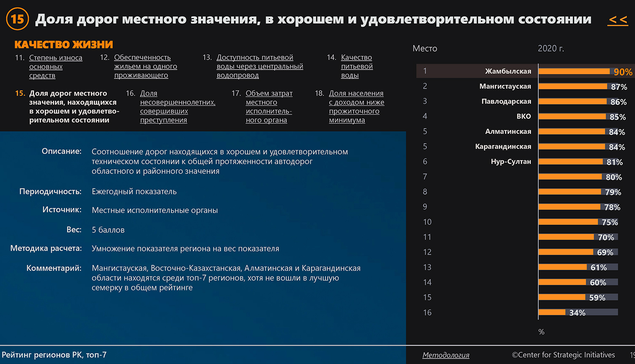
Task: Click the 80% bar at place 7
Action: tap(570, 176)
